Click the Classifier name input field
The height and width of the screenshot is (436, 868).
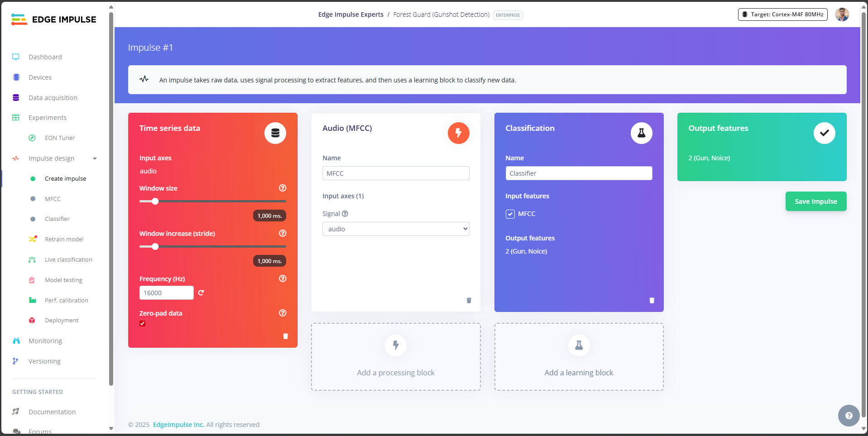click(579, 173)
